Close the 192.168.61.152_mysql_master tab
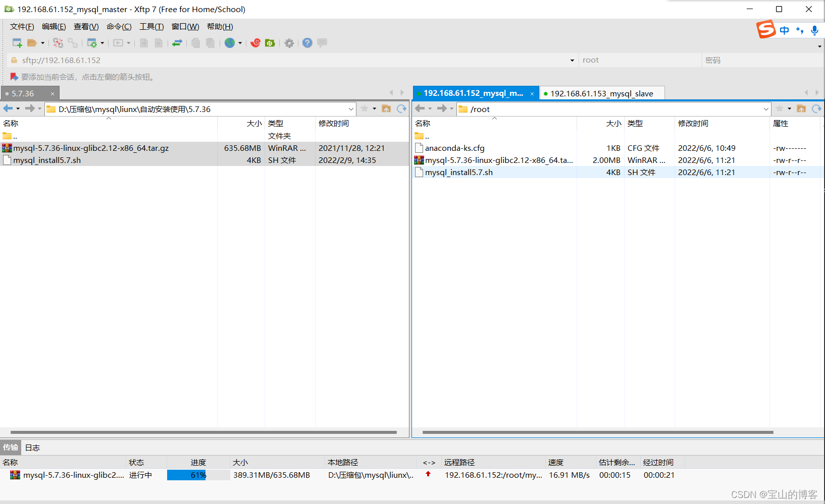This screenshot has height=504, width=825. [532, 94]
